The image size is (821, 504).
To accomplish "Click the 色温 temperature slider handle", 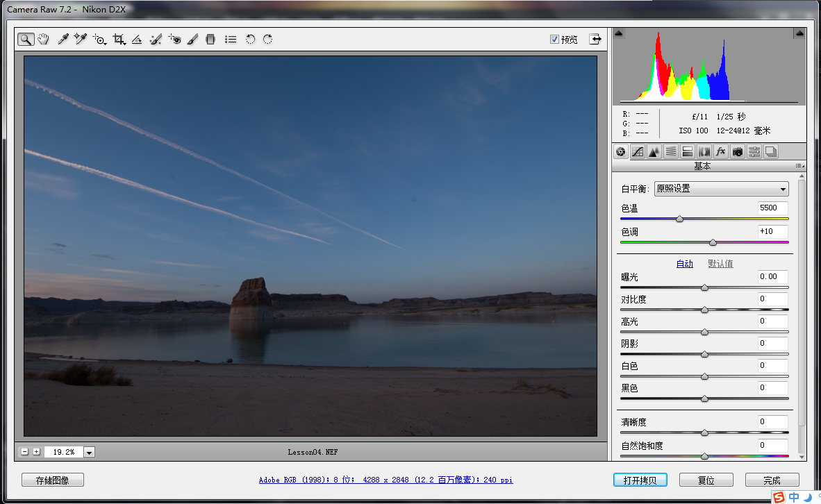I will tap(679, 219).
